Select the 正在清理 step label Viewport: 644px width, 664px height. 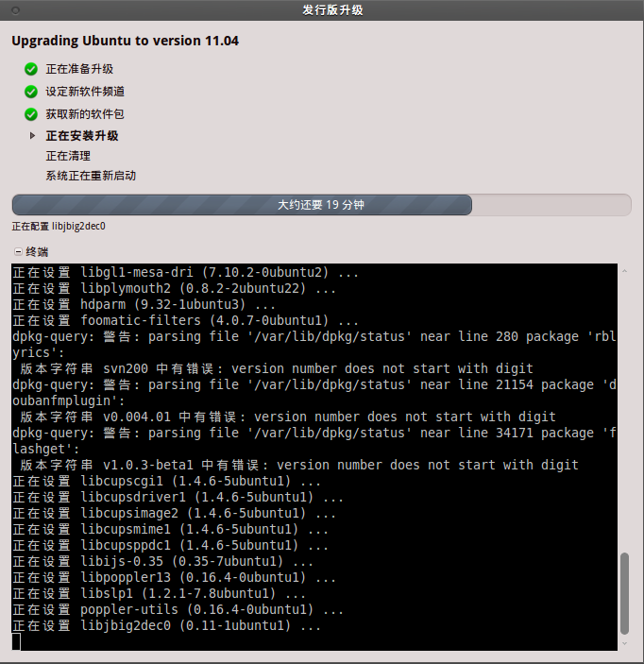click(68, 156)
